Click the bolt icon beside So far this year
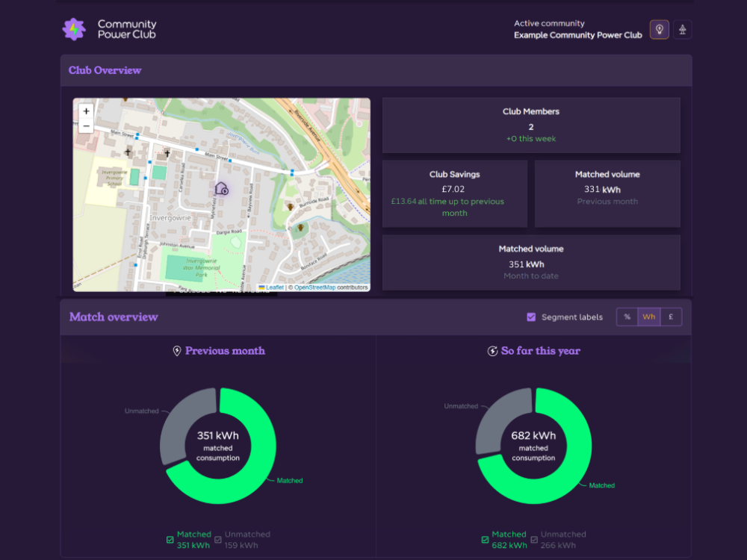Viewport: 747px width, 560px height. point(492,351)
